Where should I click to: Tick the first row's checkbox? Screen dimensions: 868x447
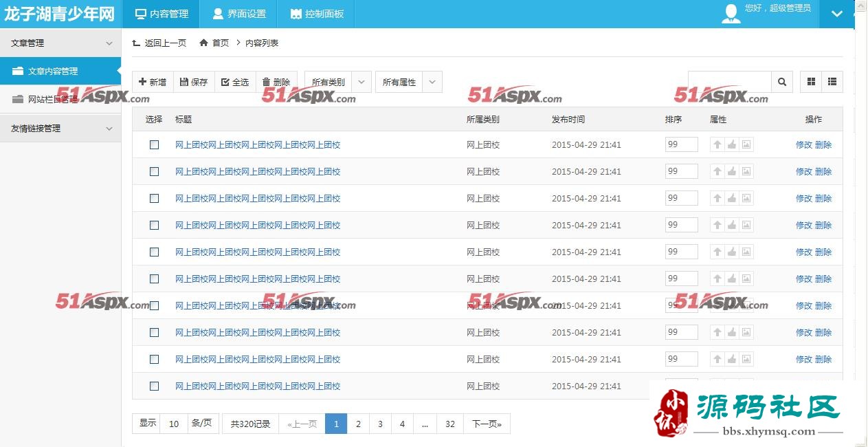tap(154, 144)
